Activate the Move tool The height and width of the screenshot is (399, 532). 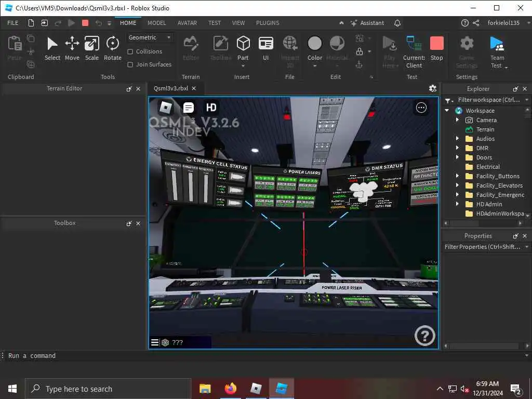[72, 48]
